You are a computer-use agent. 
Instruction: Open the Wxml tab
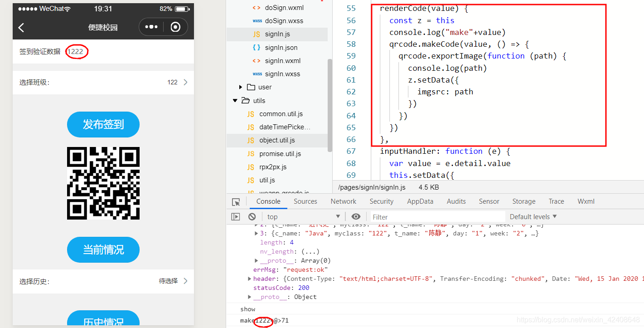click(x=586, y=201)
